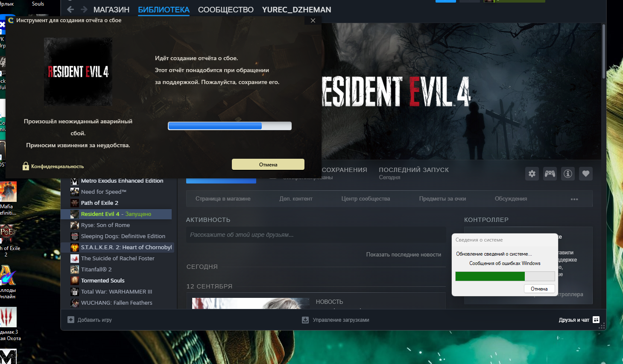Click the lock icon beside Конфиденциальность
Screen dimensions: 623x364
[26, 166]
